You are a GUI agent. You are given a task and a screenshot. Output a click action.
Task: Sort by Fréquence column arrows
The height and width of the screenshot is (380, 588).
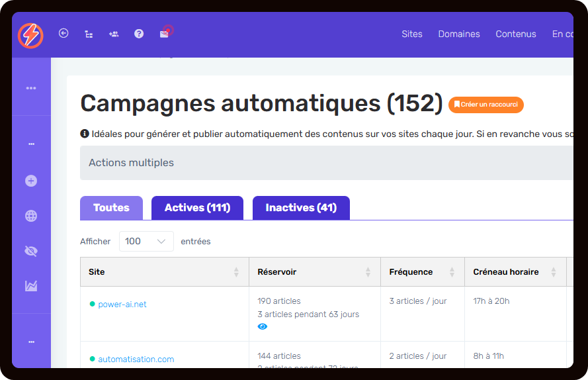452,272
